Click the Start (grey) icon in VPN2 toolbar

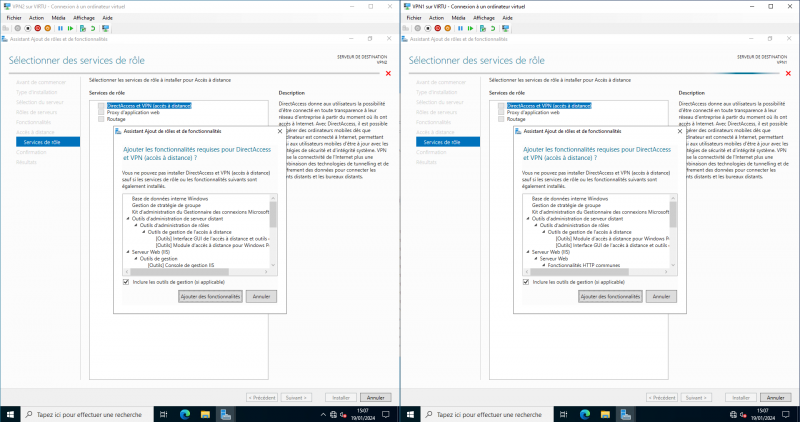[x=18, y=29]
